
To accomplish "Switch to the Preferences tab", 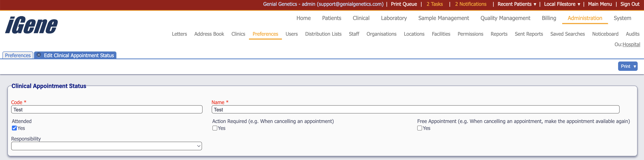I will pyautogui.click(x=18, y=55).
